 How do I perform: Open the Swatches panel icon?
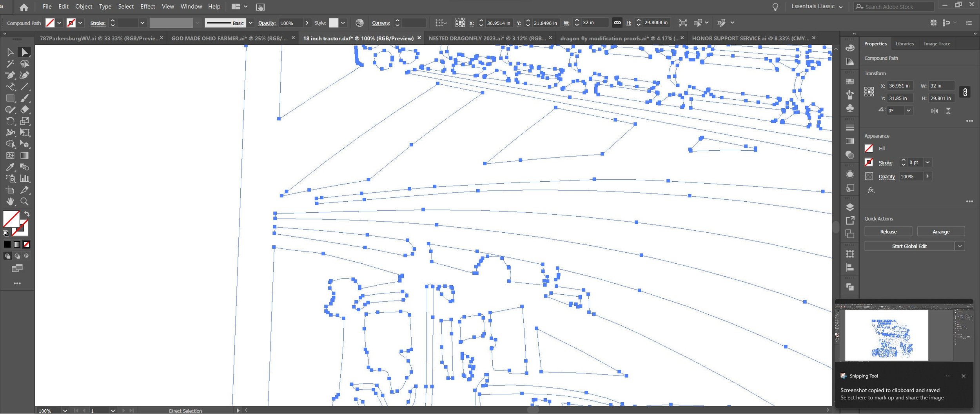pyautogui.click(x=849, y=82)
